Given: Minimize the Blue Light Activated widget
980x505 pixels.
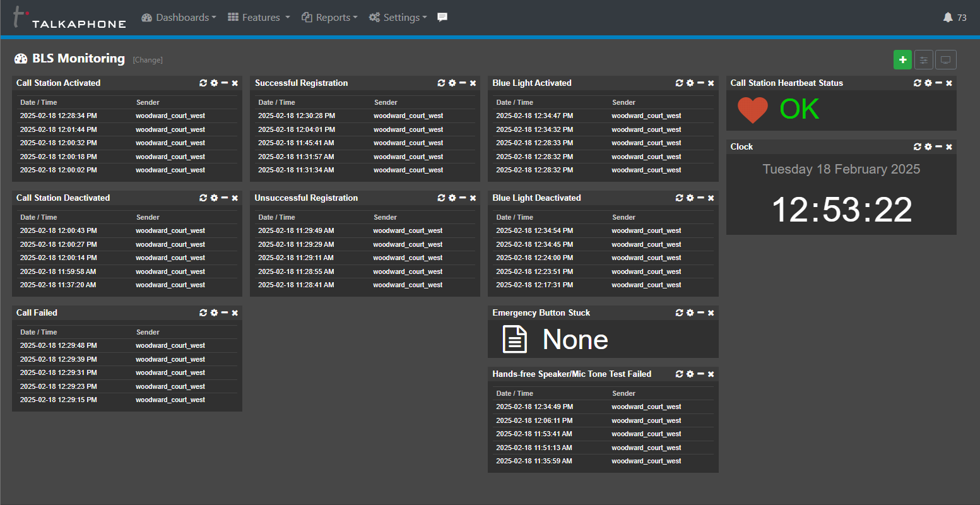Looking at the screenshot, I should [x=700, y=83].
